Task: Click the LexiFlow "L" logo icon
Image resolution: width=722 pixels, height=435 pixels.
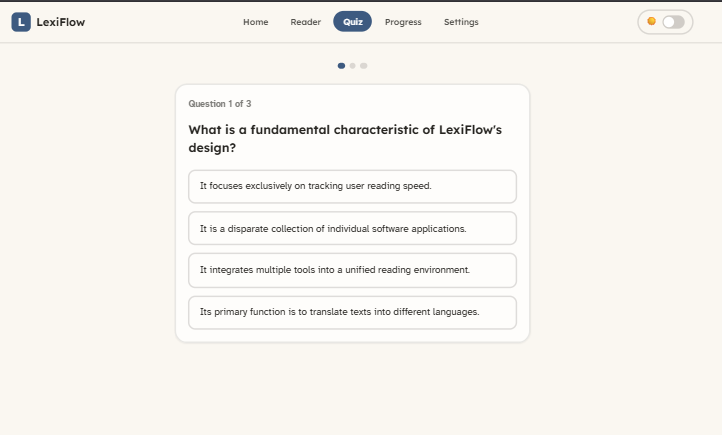Action: click(x=21, y=22)
